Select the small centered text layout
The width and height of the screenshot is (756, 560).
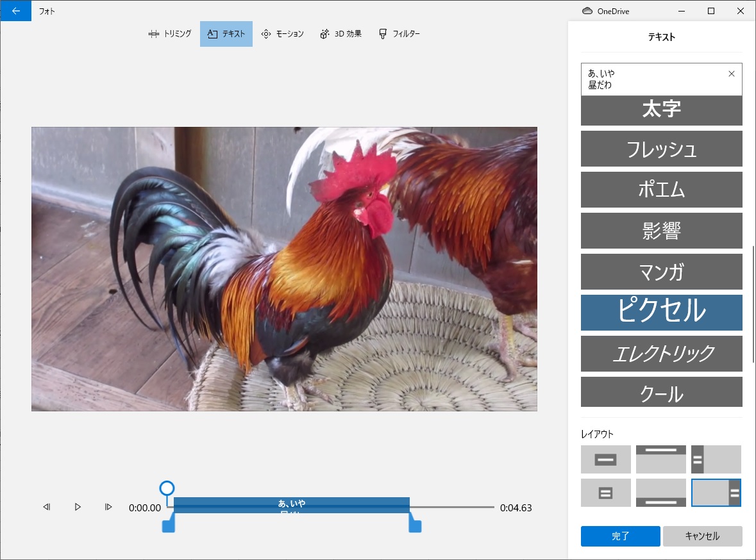(605, 493)
